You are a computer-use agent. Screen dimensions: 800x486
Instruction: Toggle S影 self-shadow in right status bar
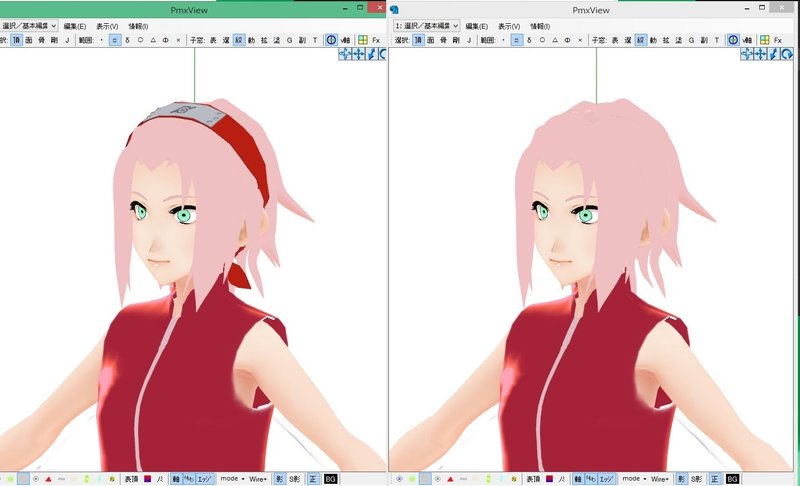[x=697, y=479]
